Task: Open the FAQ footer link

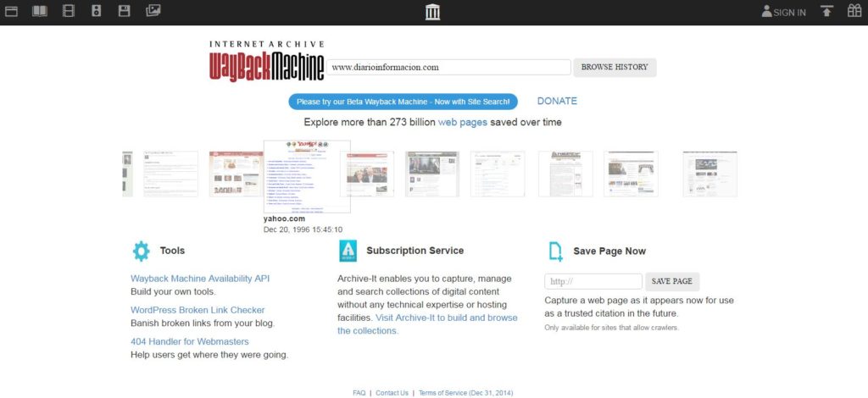Action: 359,393
